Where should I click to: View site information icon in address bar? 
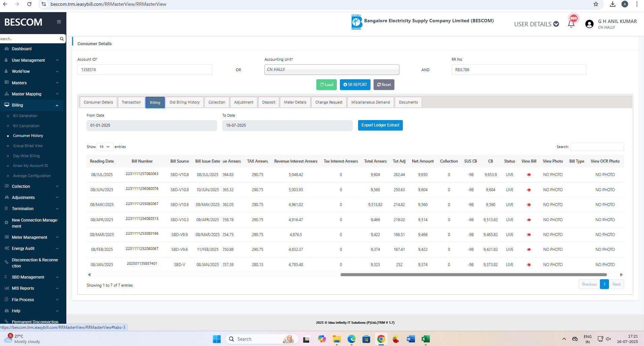(x=44, y=4)
